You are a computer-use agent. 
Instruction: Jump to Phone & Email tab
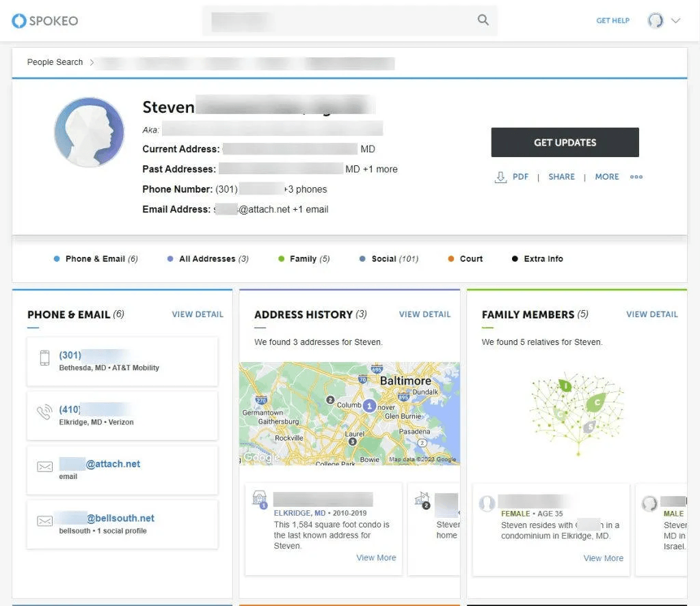[x=96, y=259]
